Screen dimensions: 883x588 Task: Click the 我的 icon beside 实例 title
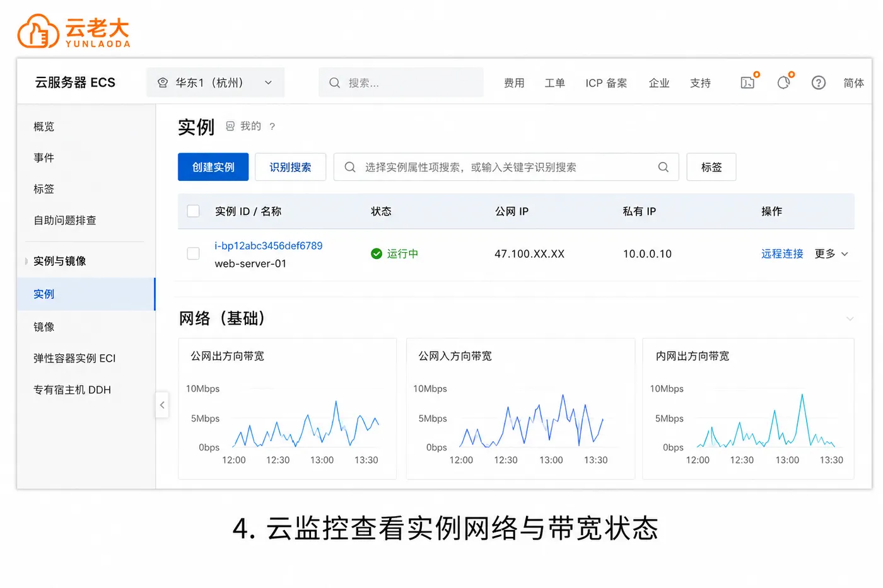[x=230, y=126]
